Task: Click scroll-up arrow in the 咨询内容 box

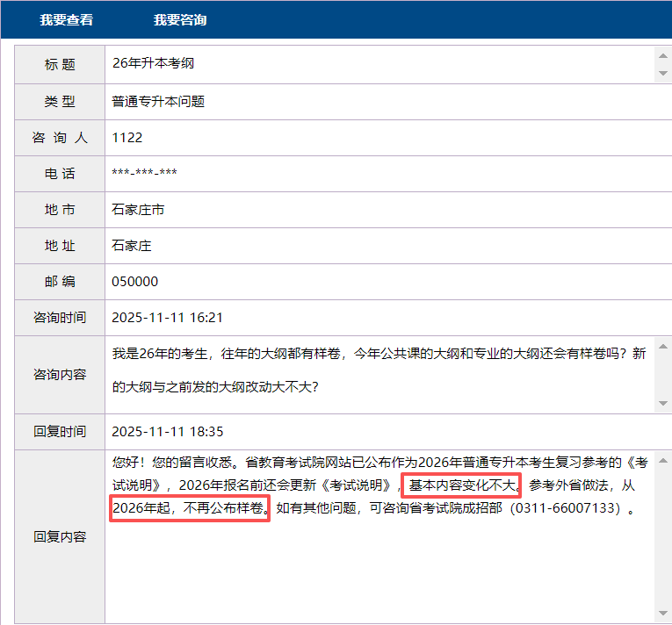Action: coord(663,345)
